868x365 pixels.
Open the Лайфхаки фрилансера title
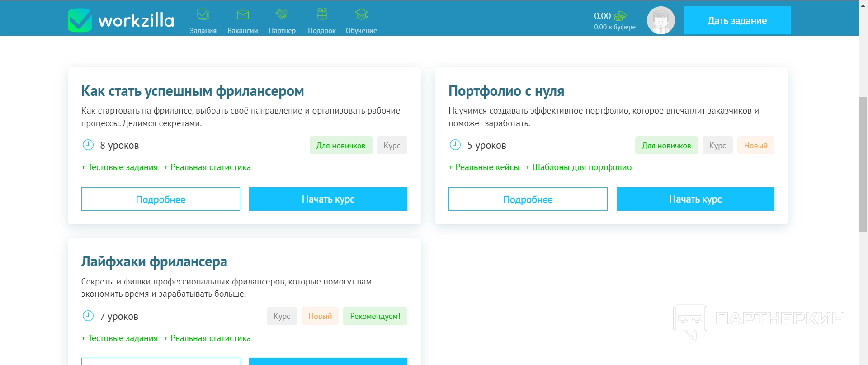(154, 261)
